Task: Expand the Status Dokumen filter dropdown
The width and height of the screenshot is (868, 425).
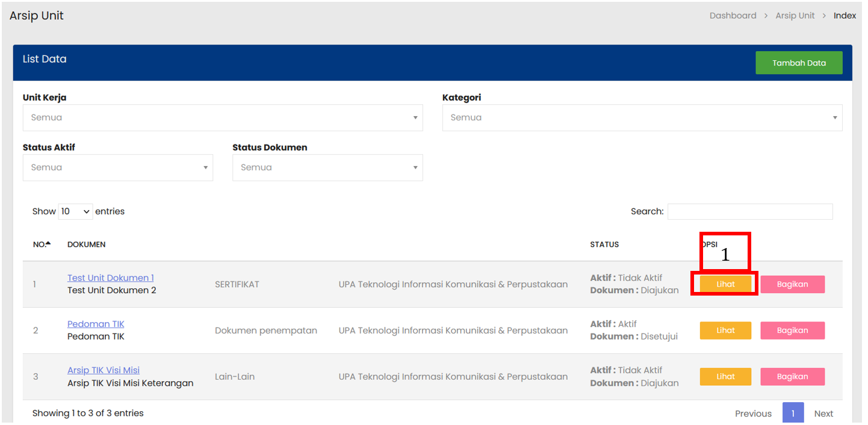Action: tap(327, 167)
